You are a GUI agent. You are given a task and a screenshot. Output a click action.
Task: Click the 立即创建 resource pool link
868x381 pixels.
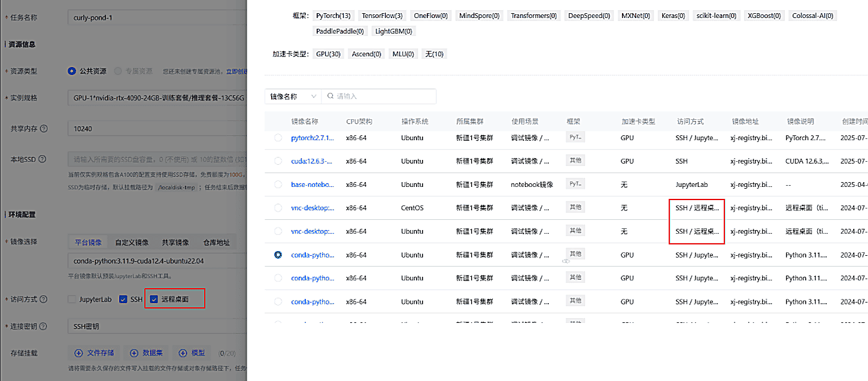point(236,71)
